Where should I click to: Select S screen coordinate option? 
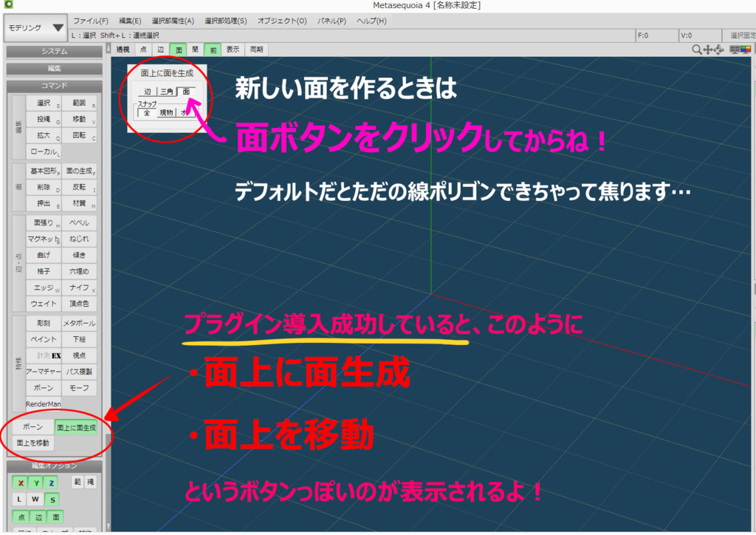pyautogui.click(x=52, y=500)
